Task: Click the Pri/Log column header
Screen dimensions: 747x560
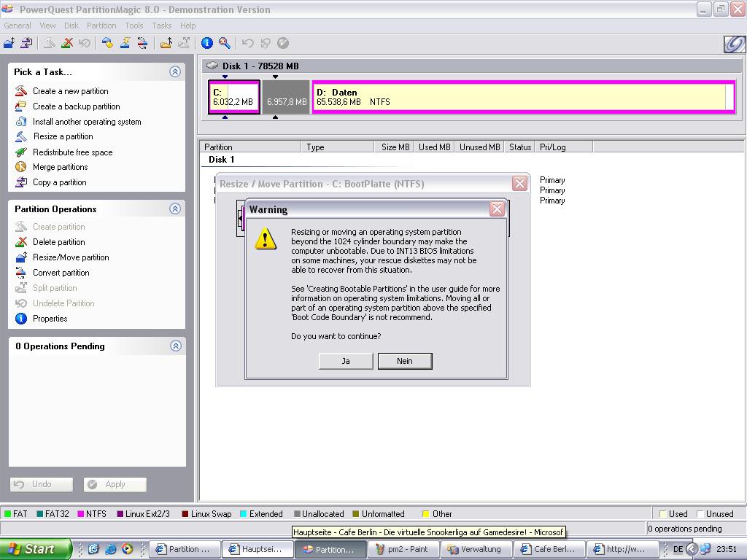Action: click(x=564, y=147)
